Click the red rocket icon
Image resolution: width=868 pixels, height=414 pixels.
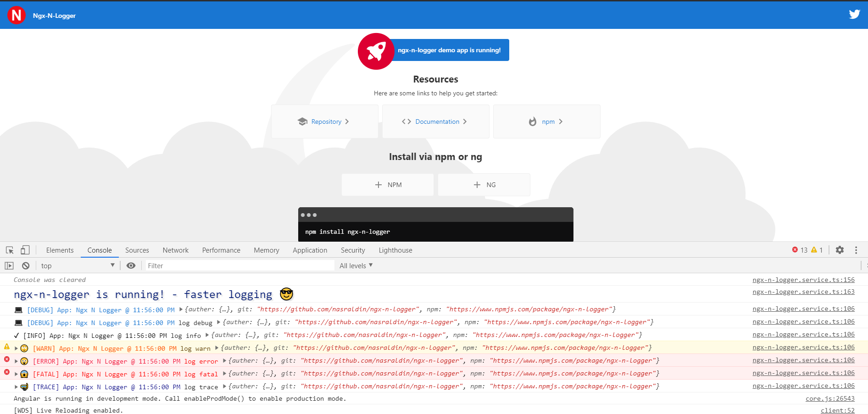pyautogui.click(x=376, y=51)
